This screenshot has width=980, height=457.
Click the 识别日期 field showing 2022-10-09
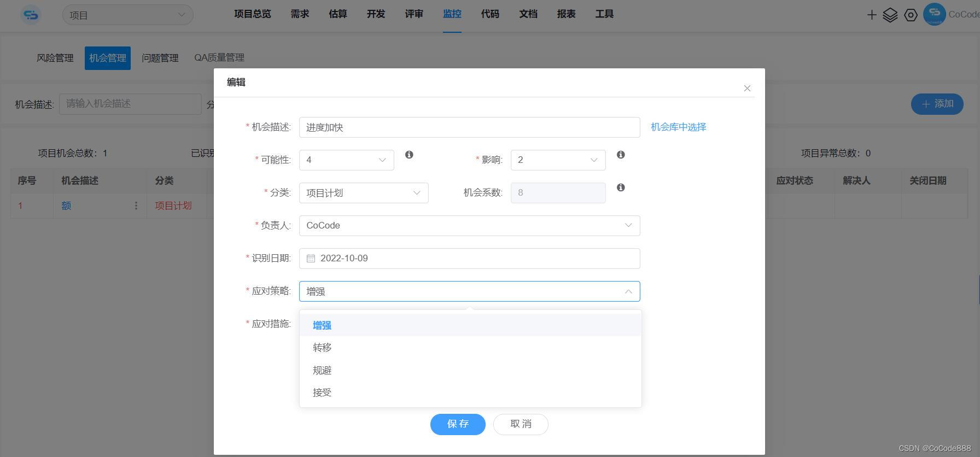click(469, 259)
